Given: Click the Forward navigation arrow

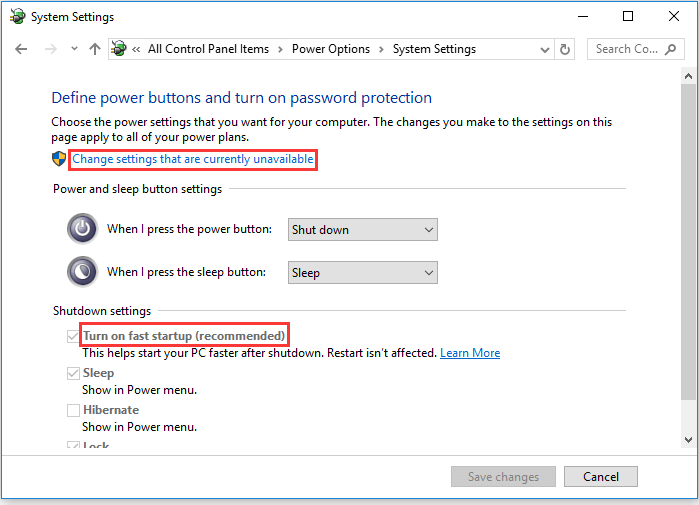Looking at the screenshot, I should (52, 49).
